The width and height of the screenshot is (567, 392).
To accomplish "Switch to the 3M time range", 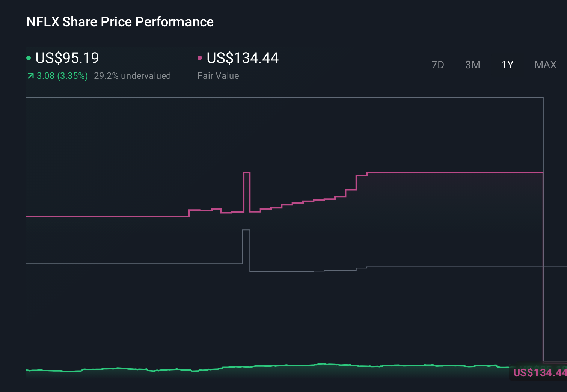I will [x=472, y=65].
